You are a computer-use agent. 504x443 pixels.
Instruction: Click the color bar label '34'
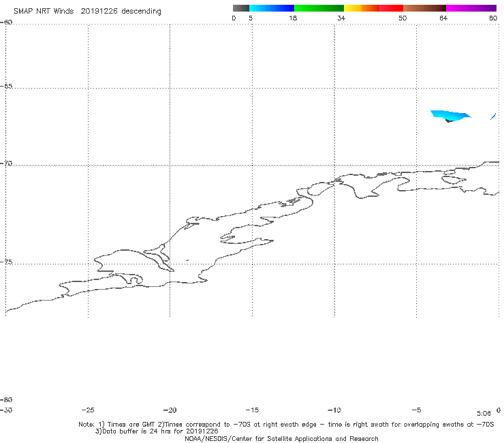(341, 18)
